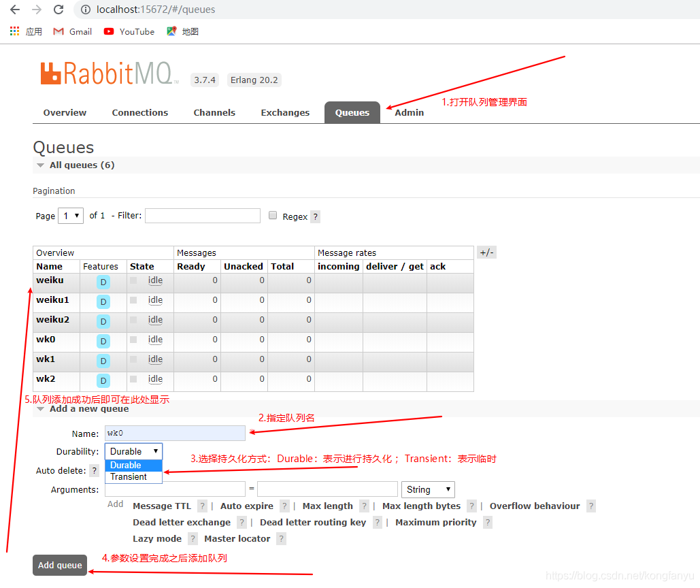Open the Page number dropdown
The image size is (700, 588).
tap(70, 215)
